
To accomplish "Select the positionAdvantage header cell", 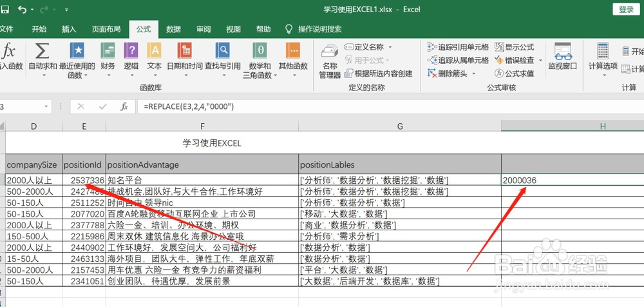I will 202,164.
